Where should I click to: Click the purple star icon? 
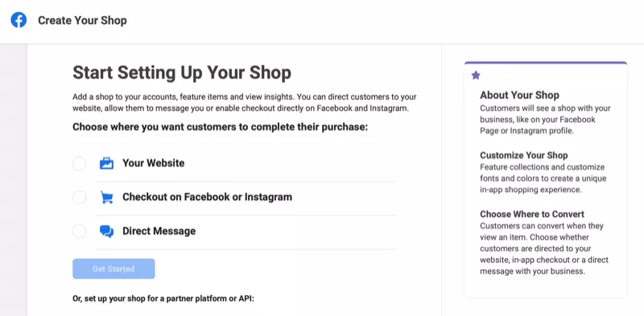coord(476,75)
